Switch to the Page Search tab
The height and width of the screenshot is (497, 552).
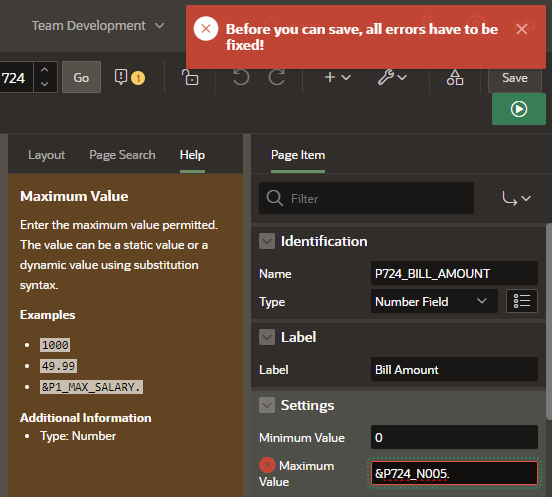click(x=122, y=155)
